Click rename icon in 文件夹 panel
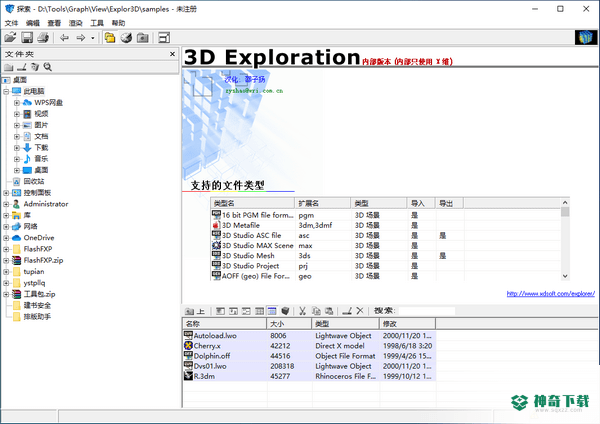The width and height of the screenshot is (600, 424). tap(22, 67)
